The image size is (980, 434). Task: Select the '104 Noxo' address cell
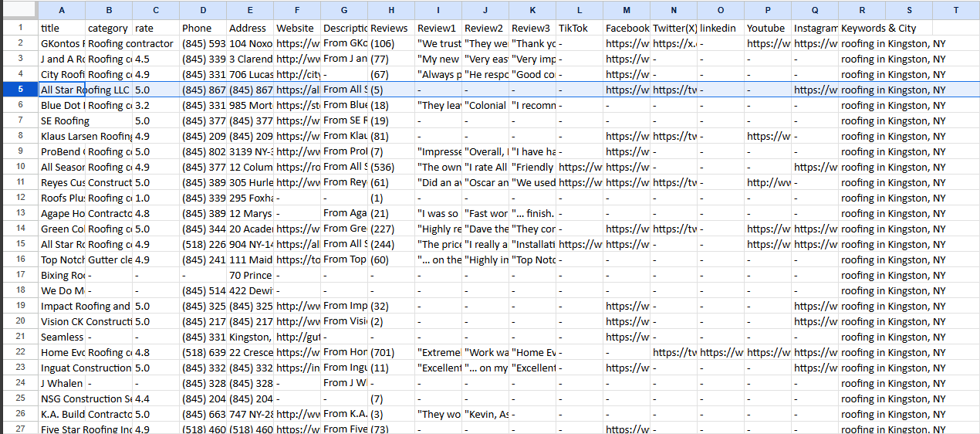tap(250, 43)
